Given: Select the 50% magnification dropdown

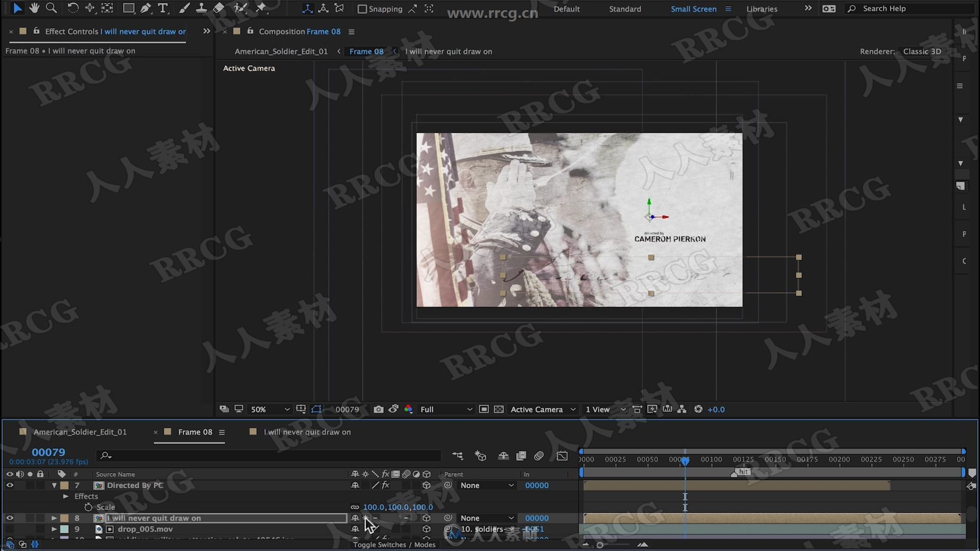Looking at the screenshot, I should [268, 409].
